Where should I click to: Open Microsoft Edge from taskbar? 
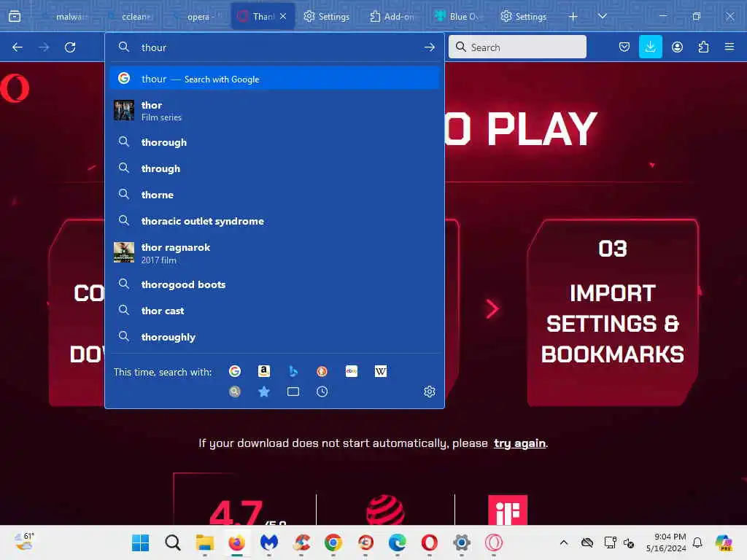point(398,542)
